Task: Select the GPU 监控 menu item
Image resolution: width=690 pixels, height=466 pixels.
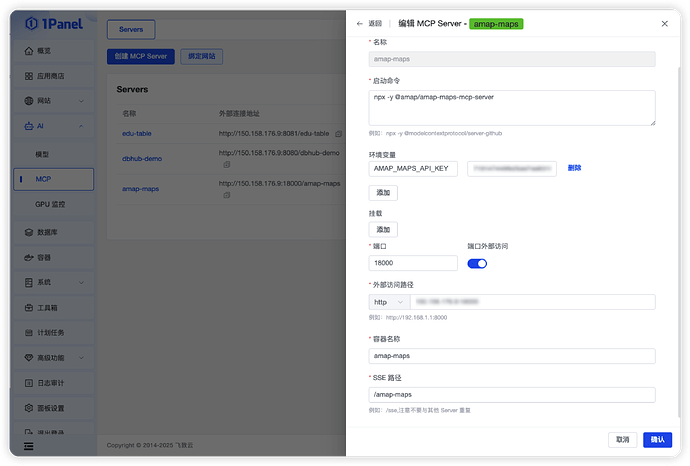Action: pos(54,204)
